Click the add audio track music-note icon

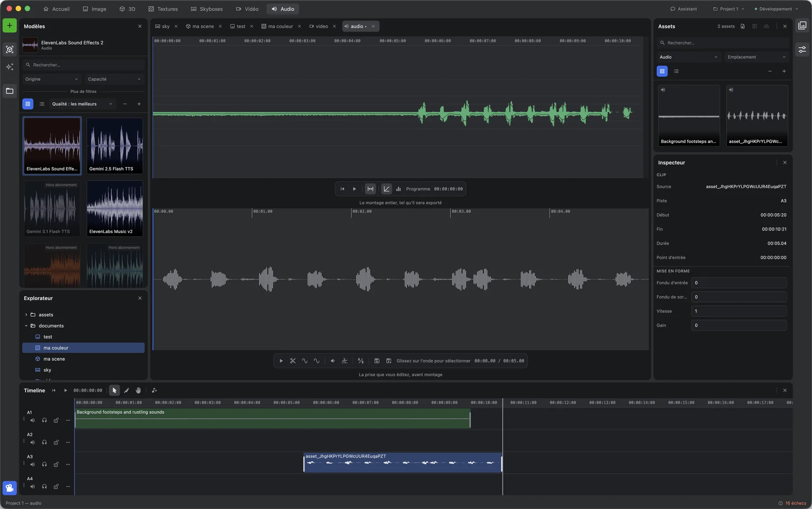[x=154, y=390]
